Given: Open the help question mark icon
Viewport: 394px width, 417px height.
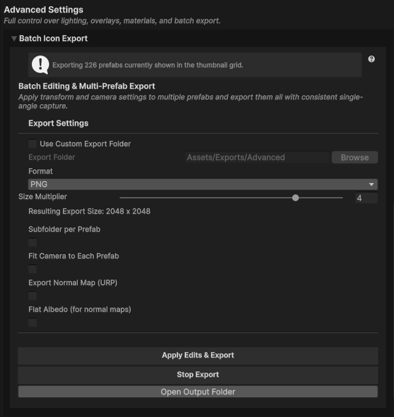Looking at the screenshot, I should tap(371, 59).
